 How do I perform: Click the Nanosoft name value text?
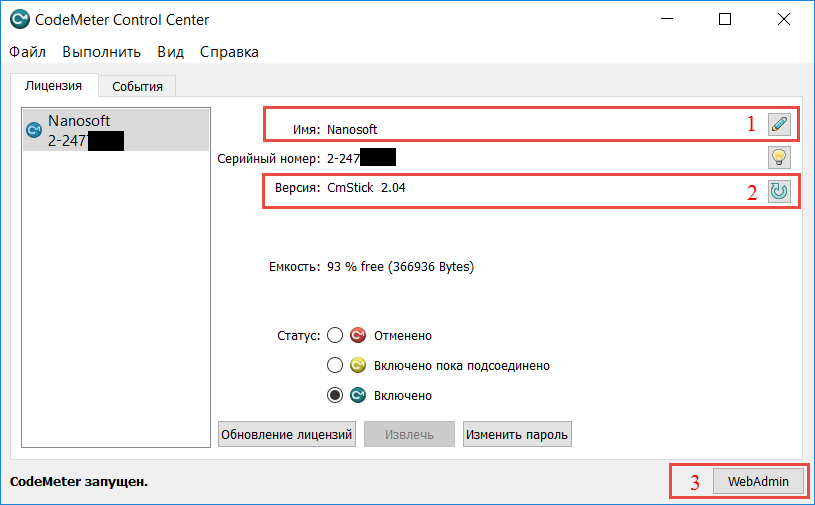pyautogui.click(x=352, y=129)
